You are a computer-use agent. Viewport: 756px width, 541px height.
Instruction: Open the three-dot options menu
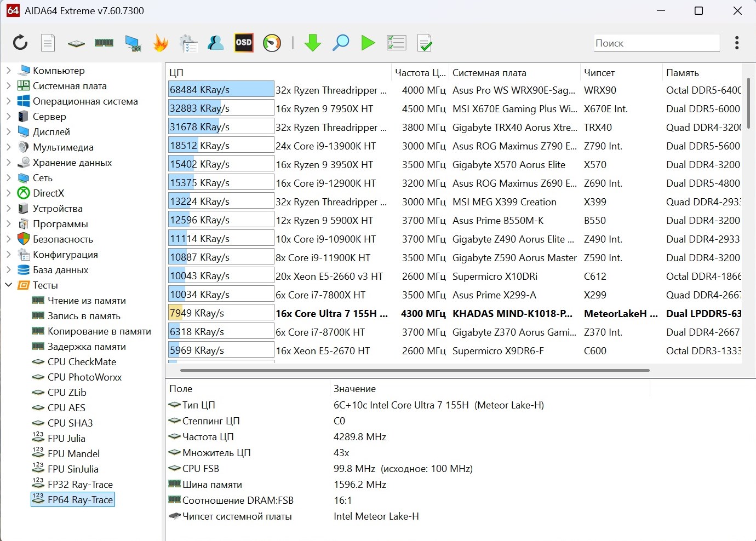(x=737, y=43)
